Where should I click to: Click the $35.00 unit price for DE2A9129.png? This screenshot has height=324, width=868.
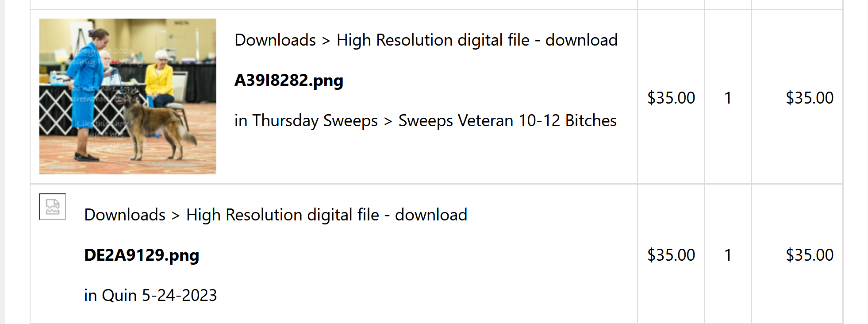coord(671,255)
